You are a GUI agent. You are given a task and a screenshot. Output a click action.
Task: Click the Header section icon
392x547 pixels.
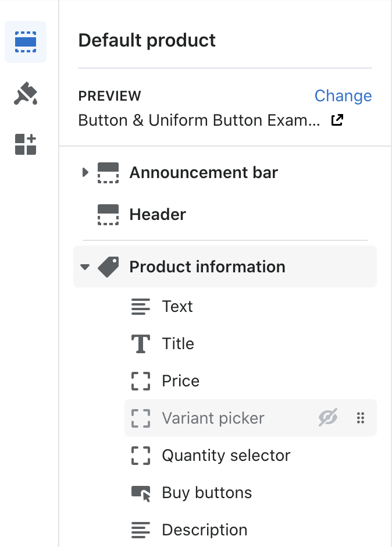pos(108,215)
